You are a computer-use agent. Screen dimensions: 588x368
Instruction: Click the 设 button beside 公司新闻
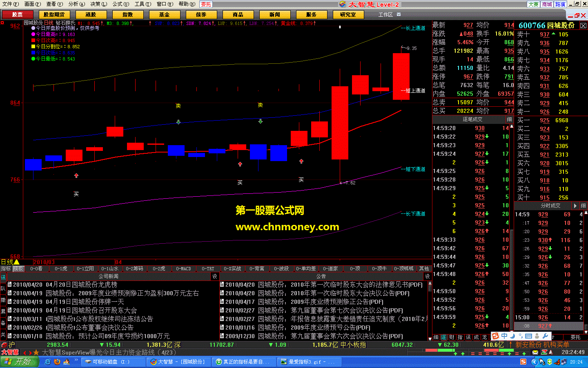point(215,276)
